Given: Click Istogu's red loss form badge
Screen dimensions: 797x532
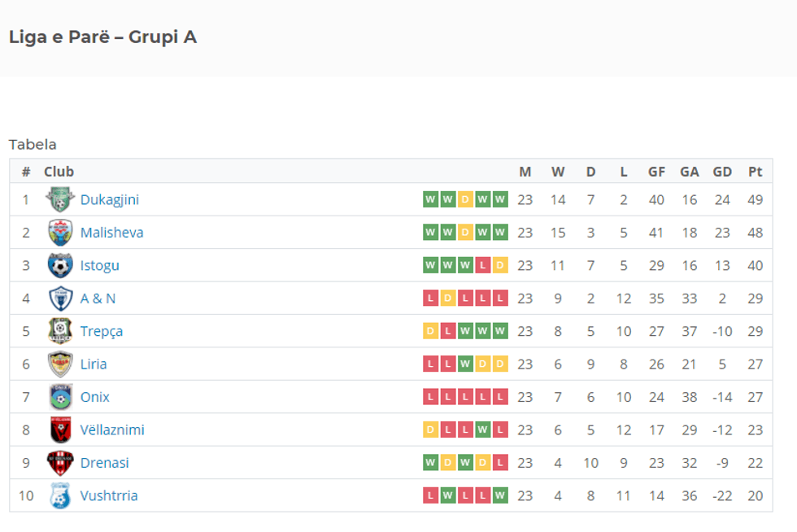Looking at the screenshot, I should [x=483, y=265].
